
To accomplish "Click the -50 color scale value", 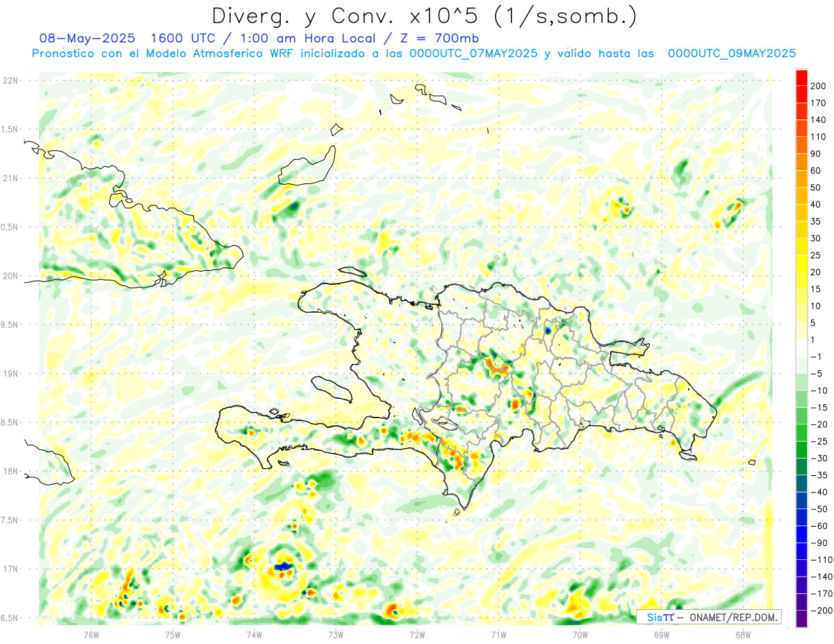I will click(821, 509).
